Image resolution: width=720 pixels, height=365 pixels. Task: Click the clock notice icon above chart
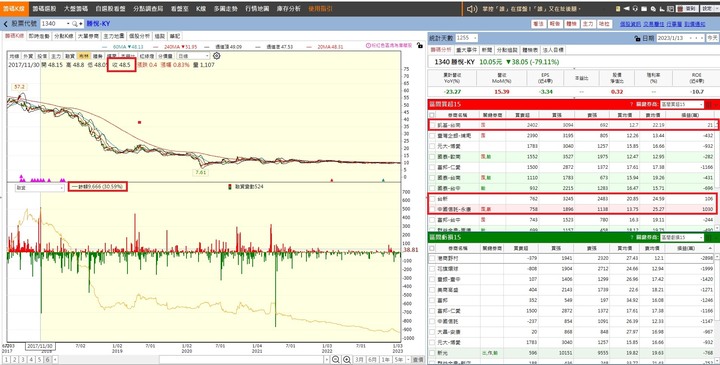click(x=368, y=45)
